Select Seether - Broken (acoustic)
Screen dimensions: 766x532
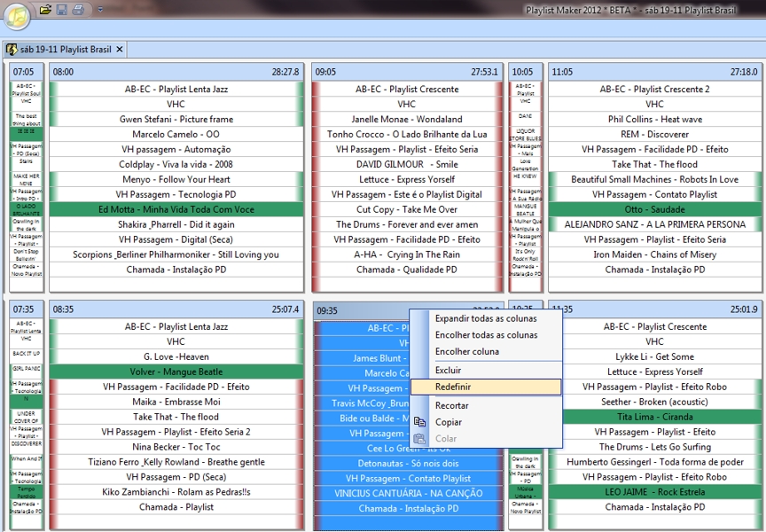pyautogui.click(x=654, y=402)
